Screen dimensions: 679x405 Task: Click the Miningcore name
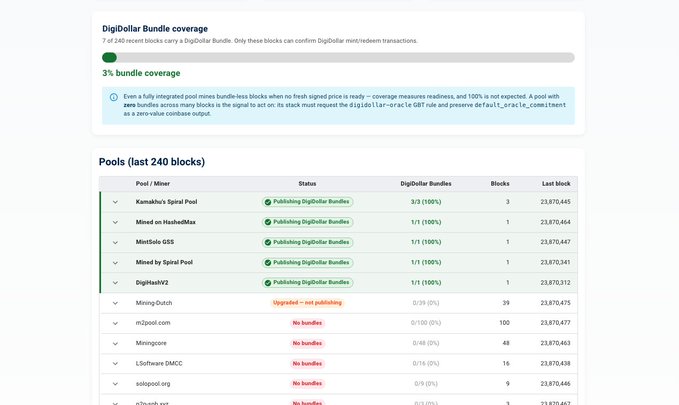pyautogui.click(x=151, y=343)
